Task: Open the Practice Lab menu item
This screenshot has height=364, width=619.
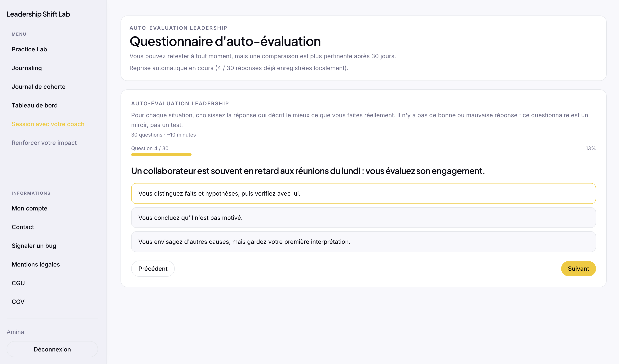Action: point(29,49)
